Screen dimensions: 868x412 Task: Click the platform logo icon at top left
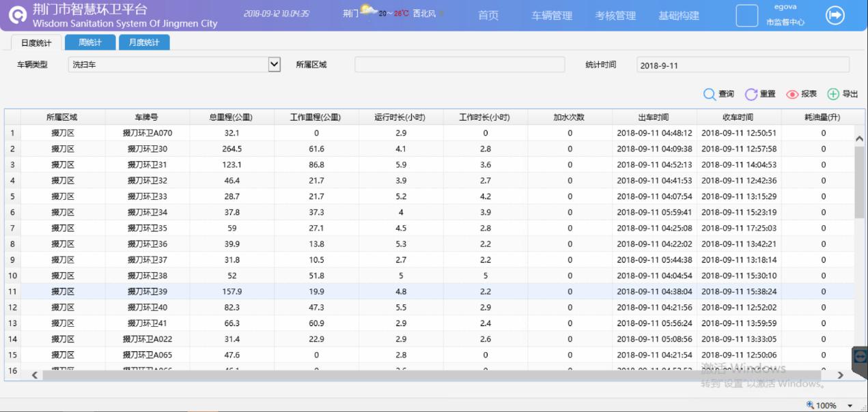click(18, 16)
